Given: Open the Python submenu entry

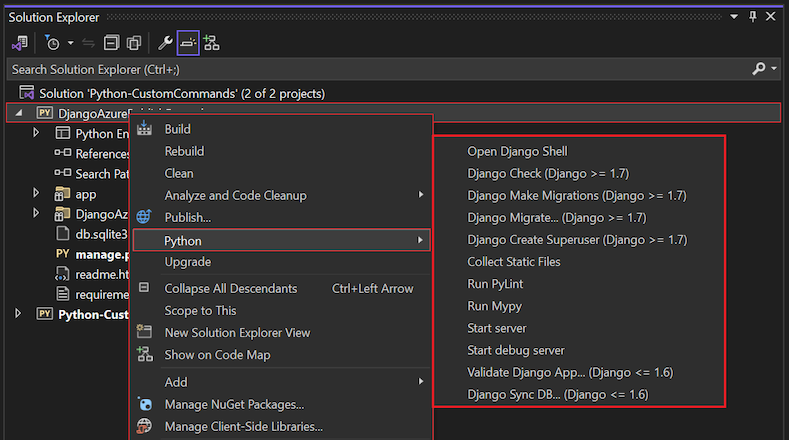Looking at the screenshot, I should [281, 240].
